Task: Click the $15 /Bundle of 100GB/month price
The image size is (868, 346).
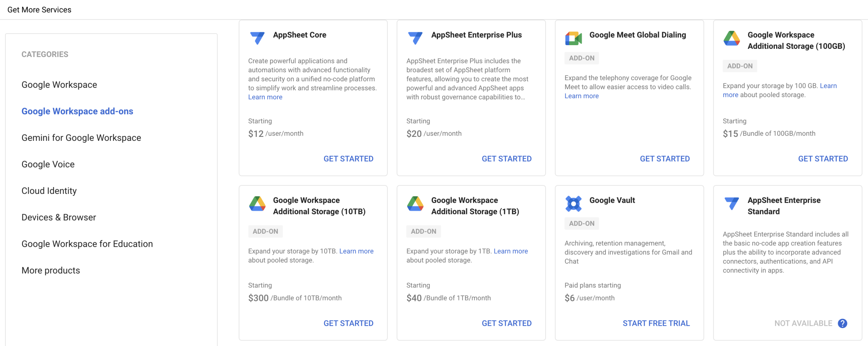Action: click(x=769, y=134)
